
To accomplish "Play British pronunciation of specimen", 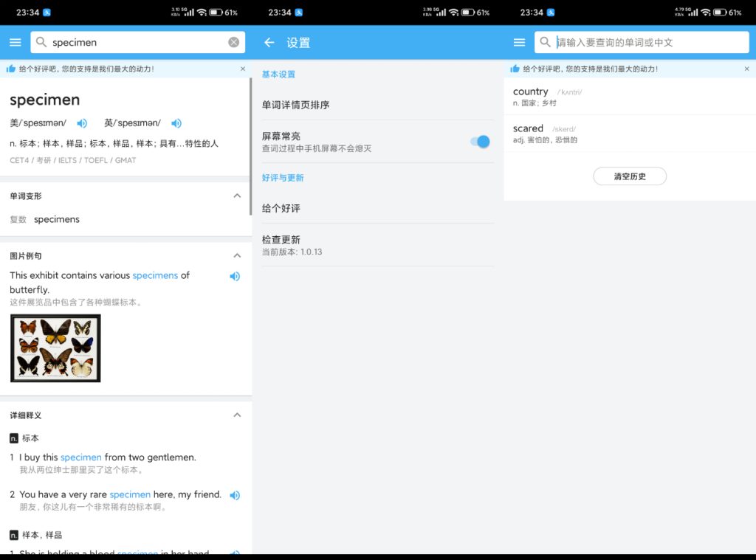I will click(176, 123).
